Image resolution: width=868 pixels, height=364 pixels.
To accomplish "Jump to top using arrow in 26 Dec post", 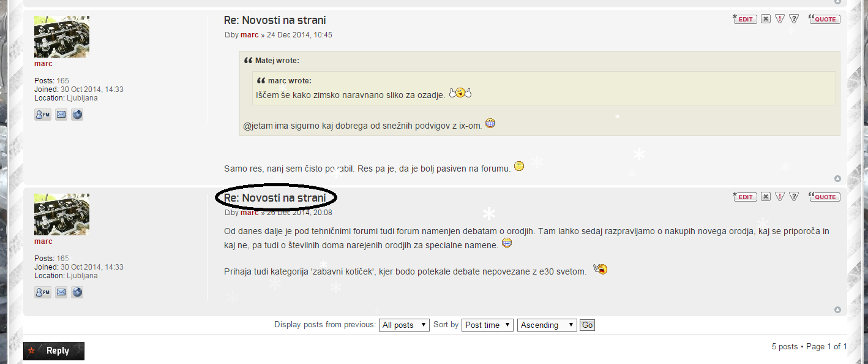I will coord(837,310).
